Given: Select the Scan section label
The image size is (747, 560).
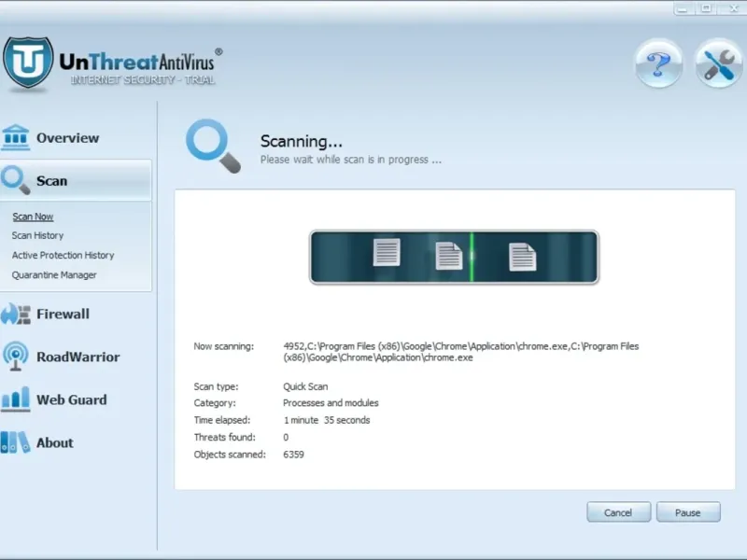Looking at the screenshot, I should pyautogui.click(x=52, y=181).
